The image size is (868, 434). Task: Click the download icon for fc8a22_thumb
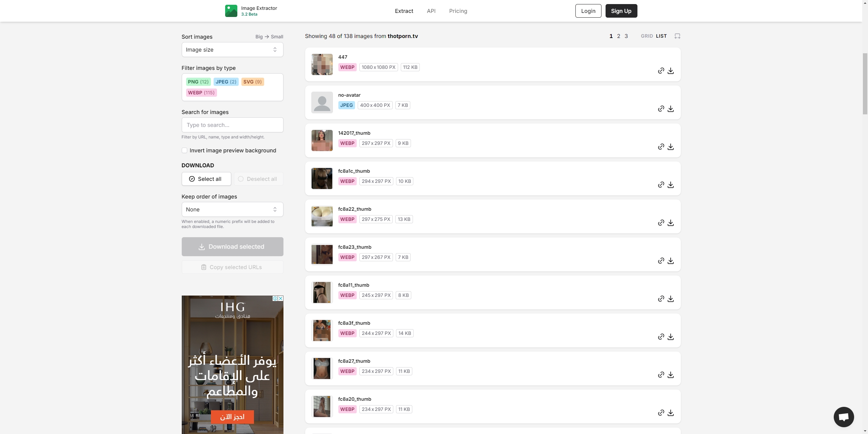click(670, 223)
